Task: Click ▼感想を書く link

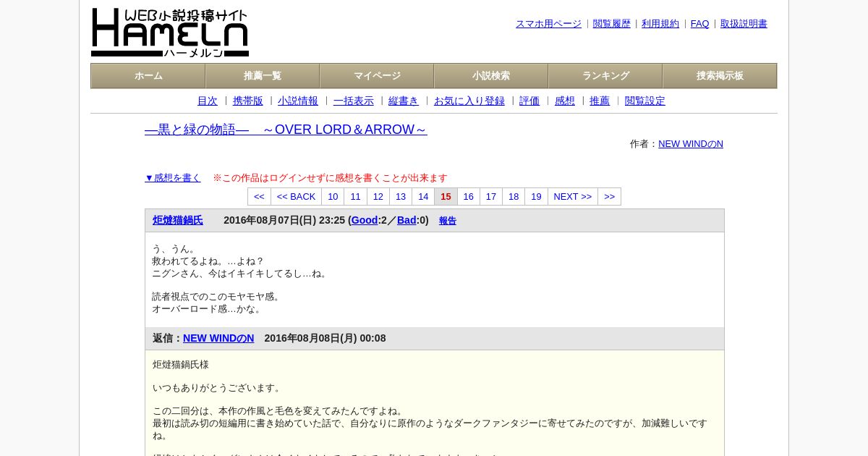Action: pos(173,178)
